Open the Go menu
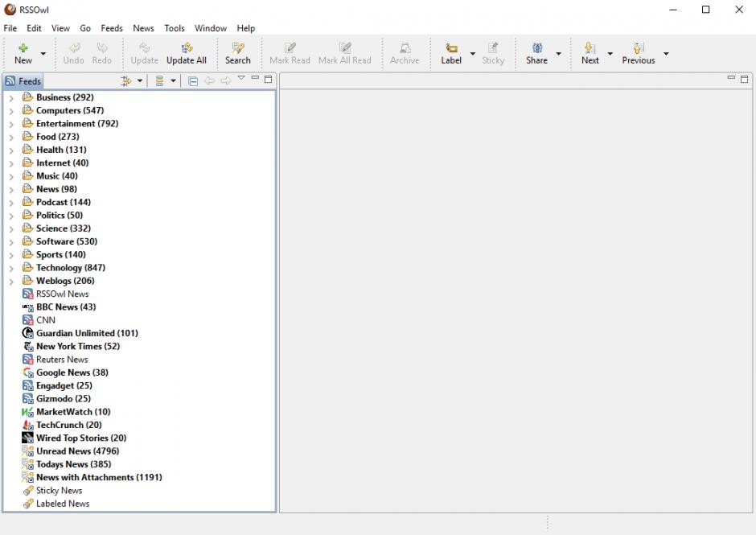The width and height of the screenshot is (756, 535). coord(85,28)
